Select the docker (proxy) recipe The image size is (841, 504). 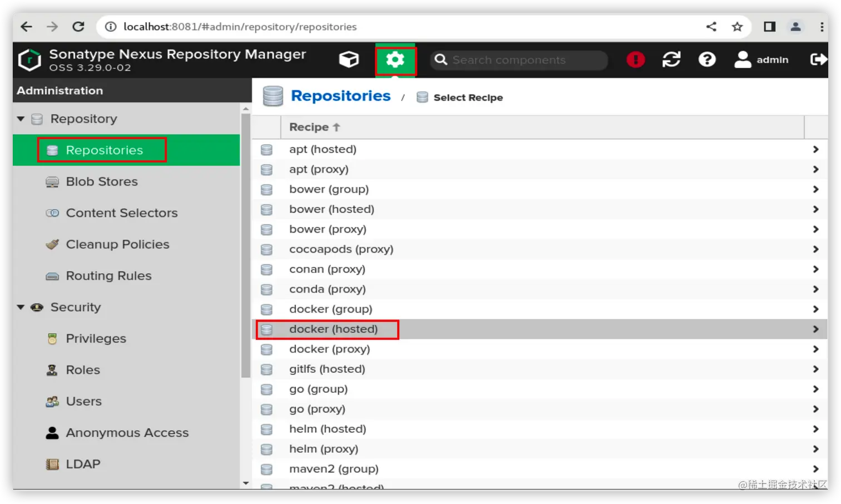(x=540, y=349)
